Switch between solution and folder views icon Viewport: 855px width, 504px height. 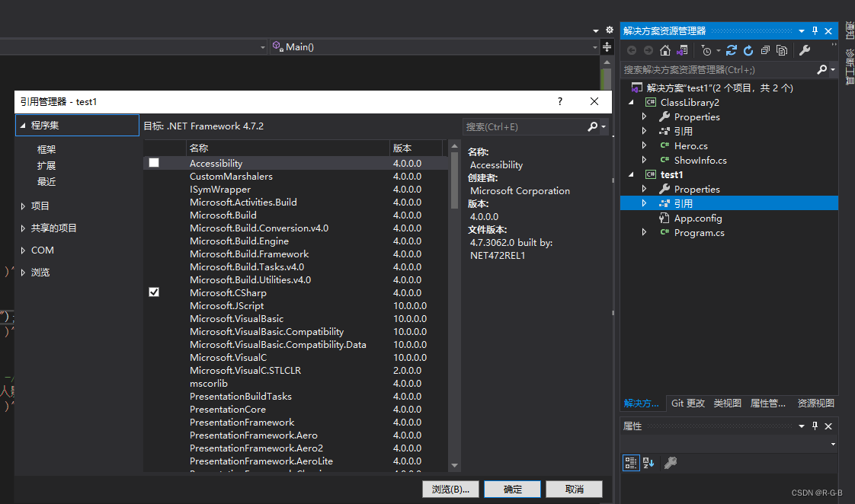[682, 51]
